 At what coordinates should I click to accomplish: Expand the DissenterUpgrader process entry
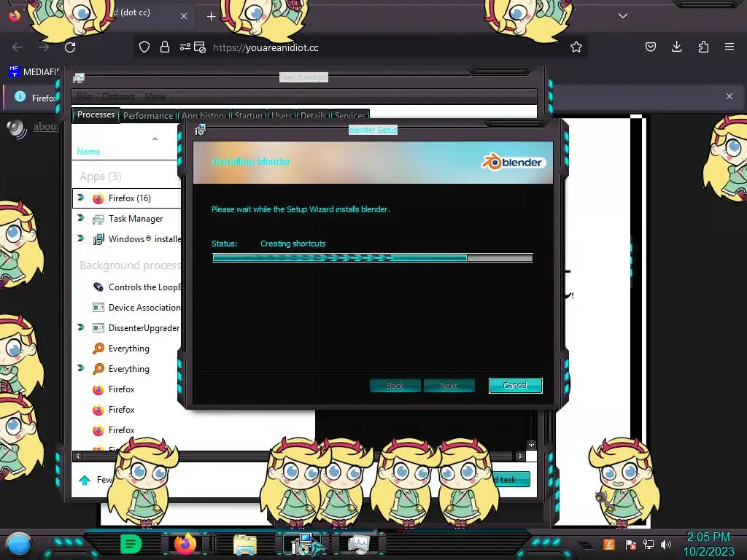point(80,327)
